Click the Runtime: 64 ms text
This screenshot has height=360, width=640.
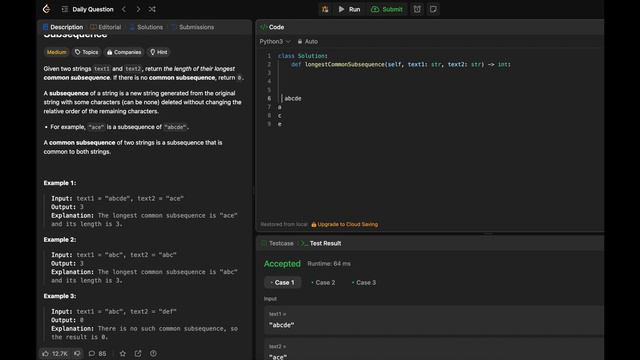coord(329,264)
